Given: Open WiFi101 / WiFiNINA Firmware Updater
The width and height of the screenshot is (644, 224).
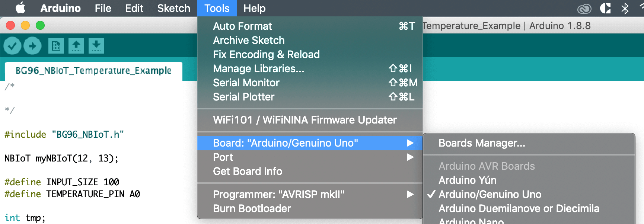Looking at the screenshot, I should [x=310, y=120].
